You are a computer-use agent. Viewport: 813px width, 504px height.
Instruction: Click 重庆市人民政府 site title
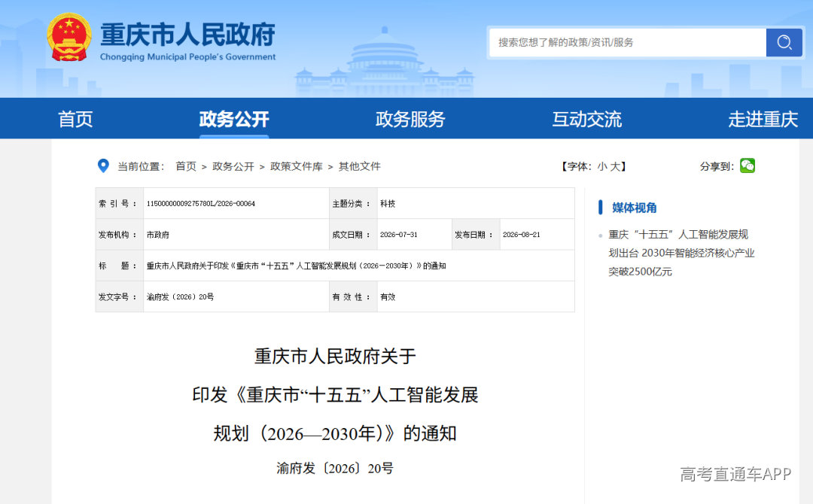pyautogui.click(x=187, y=34)
